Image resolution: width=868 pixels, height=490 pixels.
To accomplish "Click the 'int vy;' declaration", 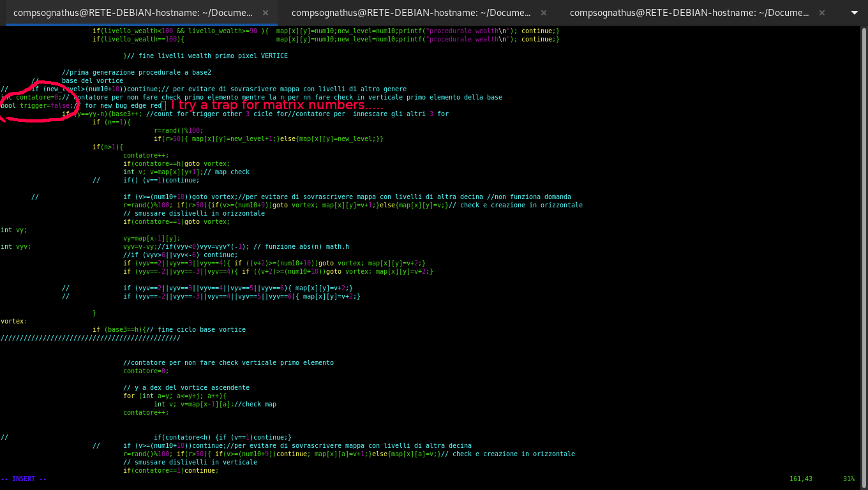I will pos(14,230).
